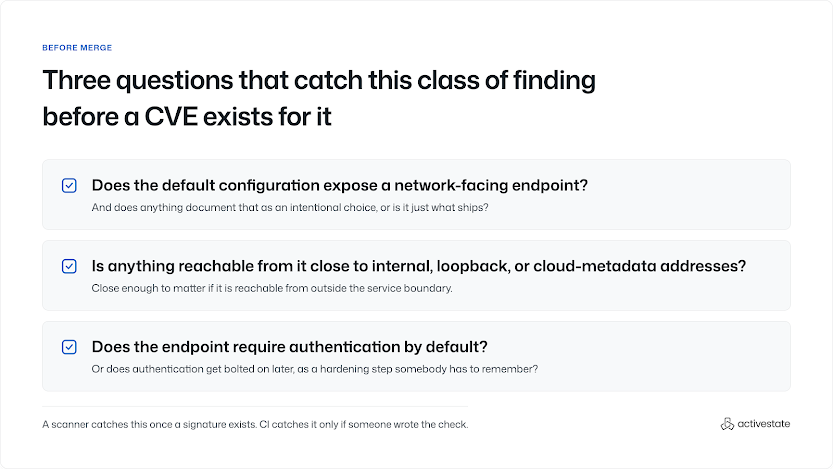This screenshot has height=469, width=833.
Task: Toggle the authentication by default question checkbox
Action: click(x=69, y=347)
